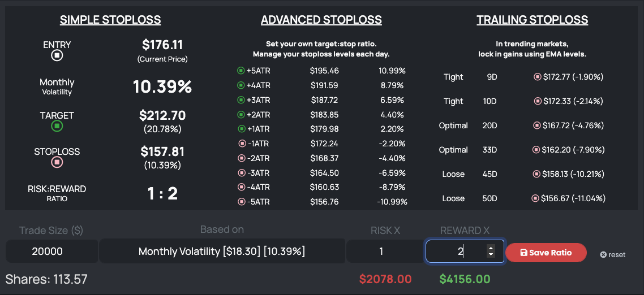Click the Trade Size input field
This screenshot has height=295, width=644.
coord(51,251)
